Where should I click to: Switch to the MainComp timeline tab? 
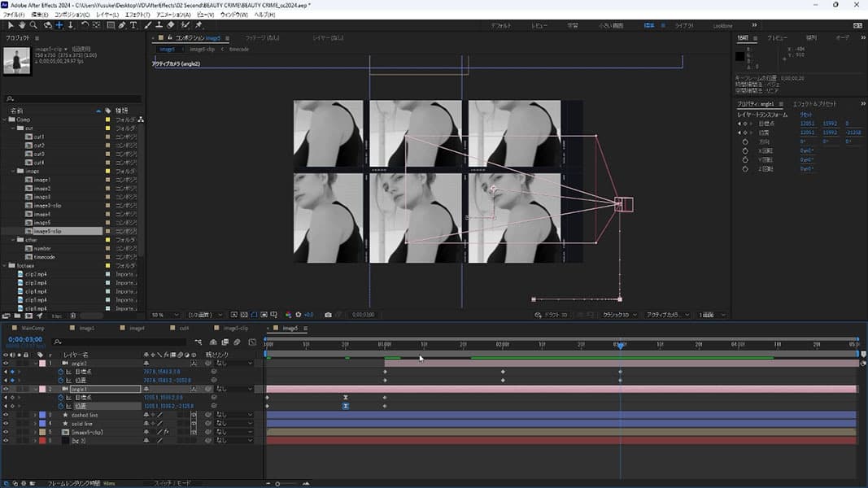(33, 328)
